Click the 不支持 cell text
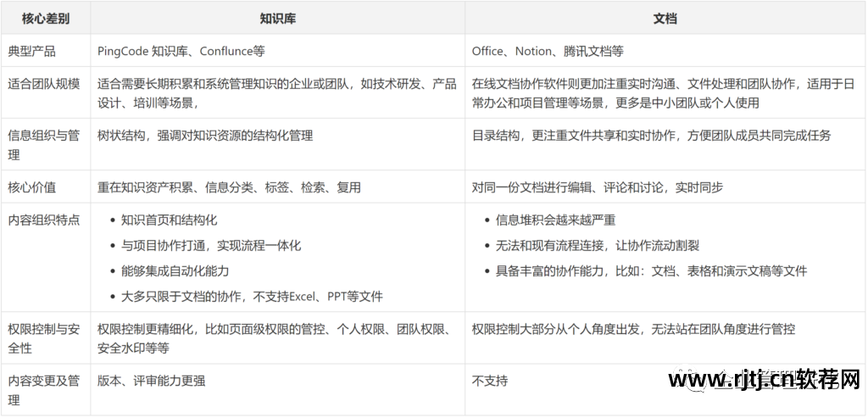Viewport: 868px width, 418px height. point(490,381)
